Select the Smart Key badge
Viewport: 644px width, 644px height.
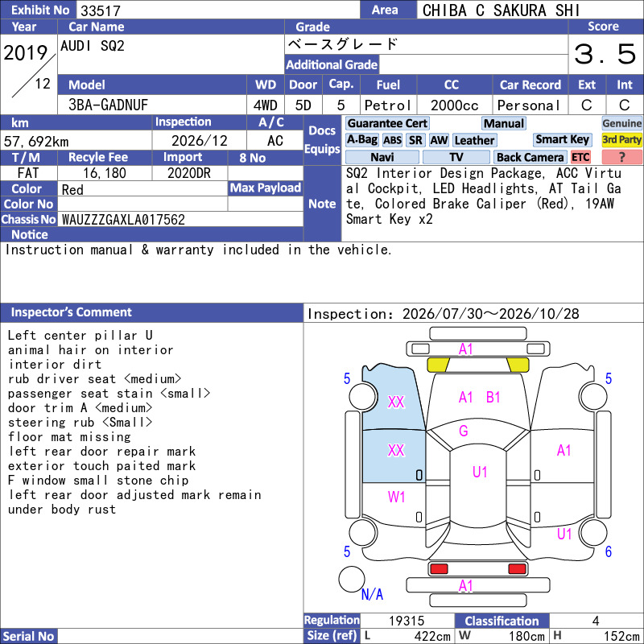(563, 139)
